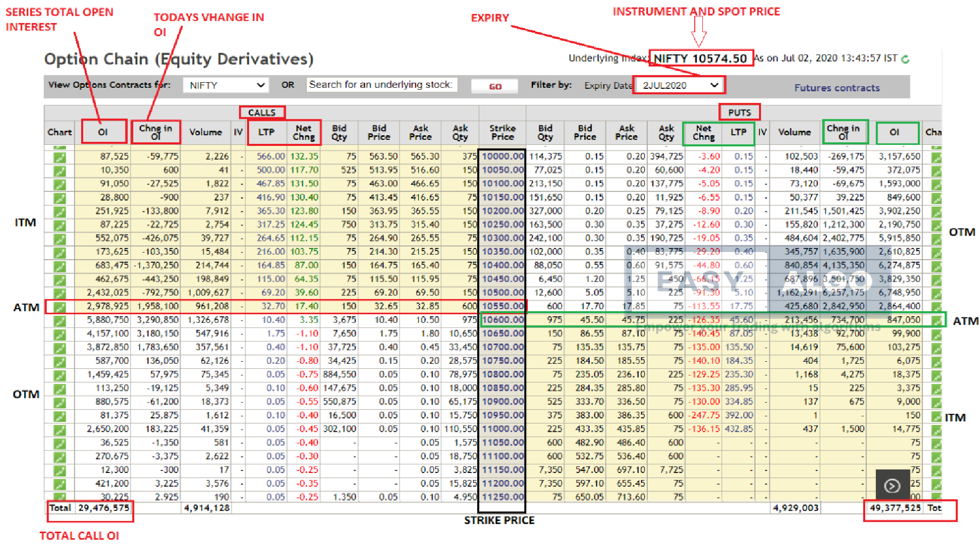Select puts Chng in OI 6,257,175
The image size is (980, 551).
(843, 292)
